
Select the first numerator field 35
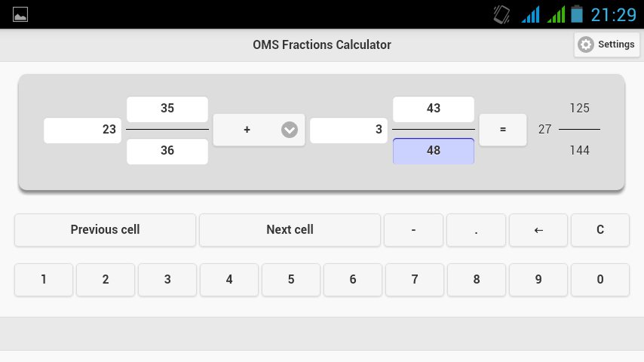[x=167, y=109]
